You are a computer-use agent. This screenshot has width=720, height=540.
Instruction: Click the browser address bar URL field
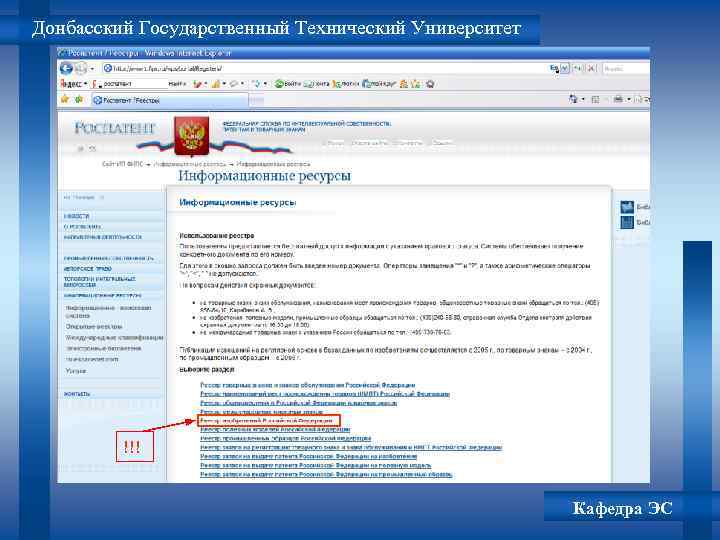coord(324,68)
